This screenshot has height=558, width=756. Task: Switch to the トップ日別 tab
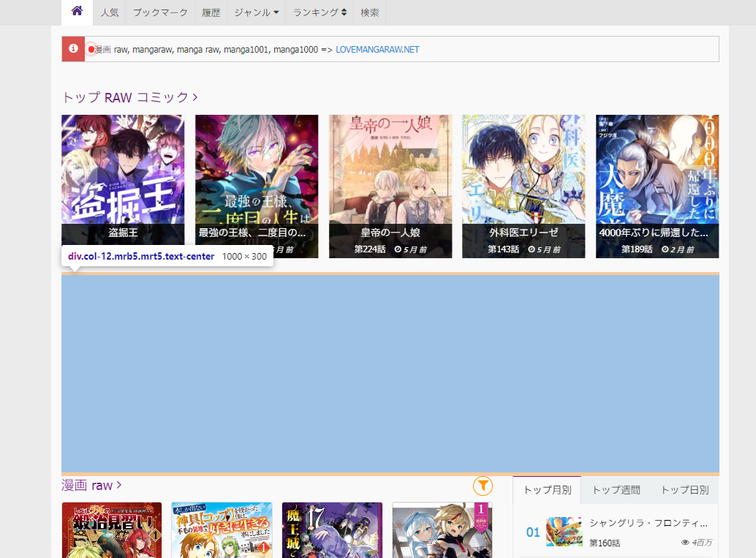coord(684,490)
